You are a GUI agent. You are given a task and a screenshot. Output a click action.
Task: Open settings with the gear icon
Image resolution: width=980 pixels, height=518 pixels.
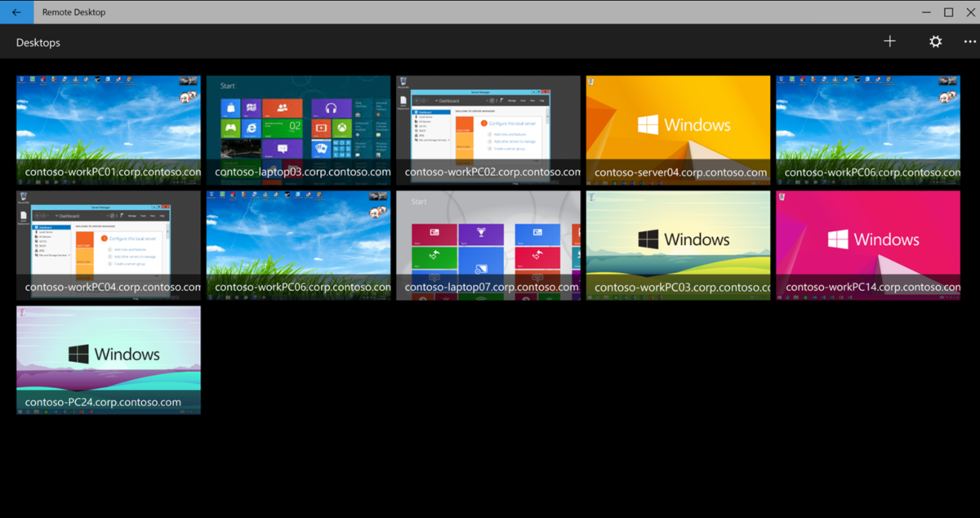click(936, 42)
